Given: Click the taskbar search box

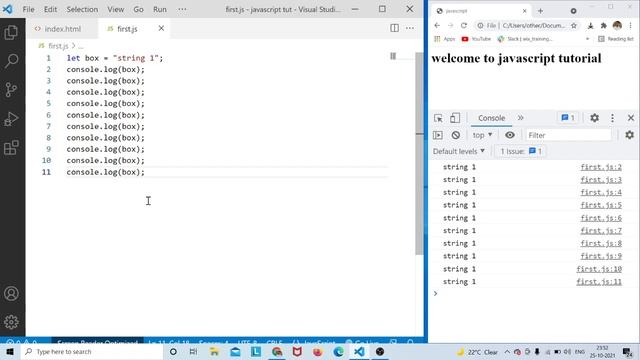Looking at the screenshot, I should tap(92, 351).
